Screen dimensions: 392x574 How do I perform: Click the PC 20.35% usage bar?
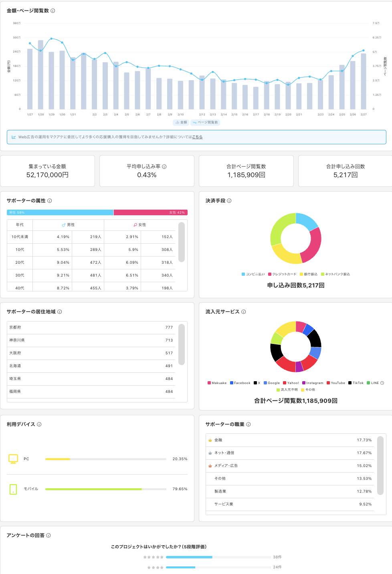(106, 459)
